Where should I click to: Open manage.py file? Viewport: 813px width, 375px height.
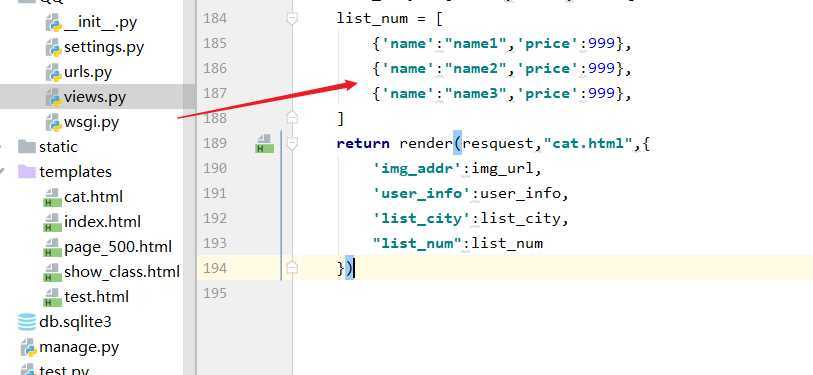tap(79, 347)
